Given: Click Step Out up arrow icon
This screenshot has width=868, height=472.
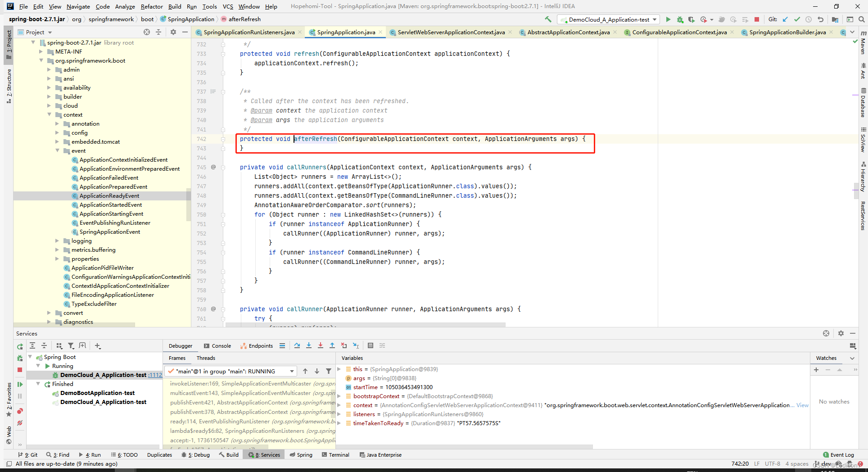Looking at the screenshot, I should 332,345.
